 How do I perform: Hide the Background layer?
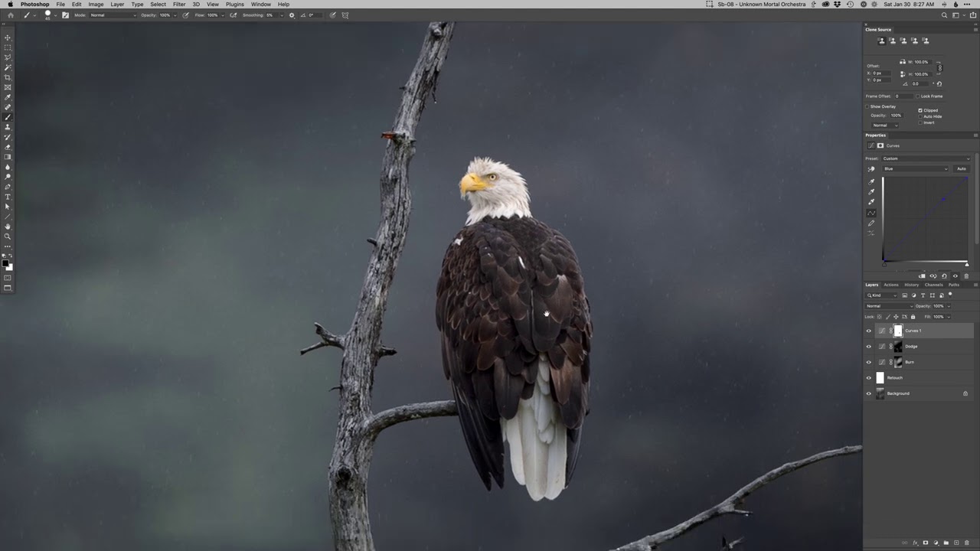pyautogui.click(x=868, y=393)
